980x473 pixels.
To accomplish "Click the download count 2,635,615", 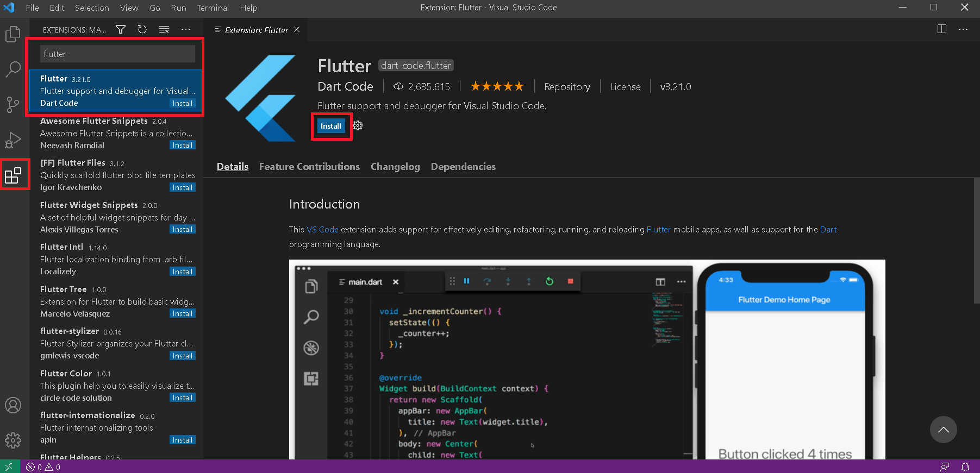I will [422, 86].
